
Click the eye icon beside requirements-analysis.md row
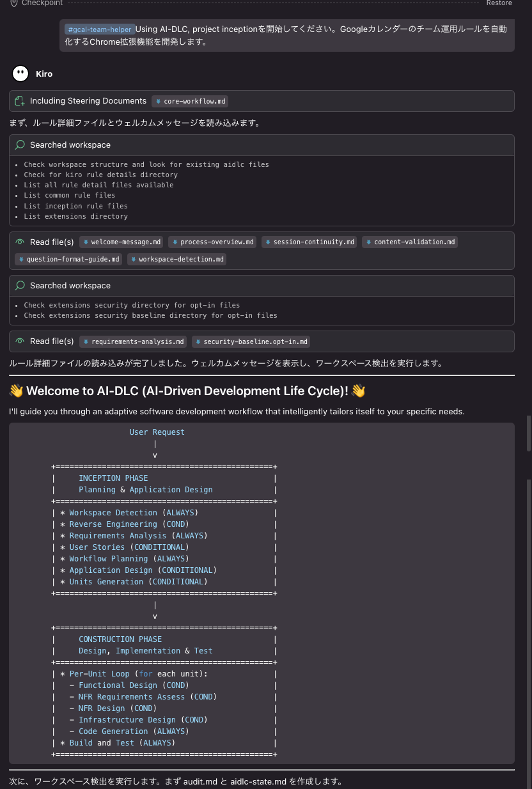click(20, 341)
